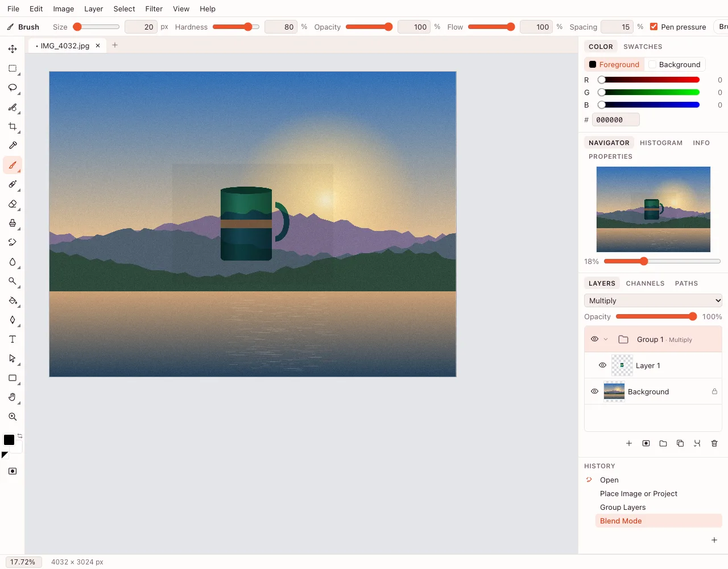Open the File menu

(x=13, y=9)
